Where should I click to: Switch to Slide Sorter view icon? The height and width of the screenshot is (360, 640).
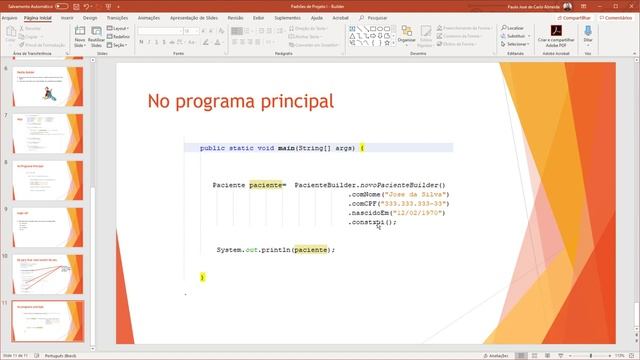coord(534,356)
